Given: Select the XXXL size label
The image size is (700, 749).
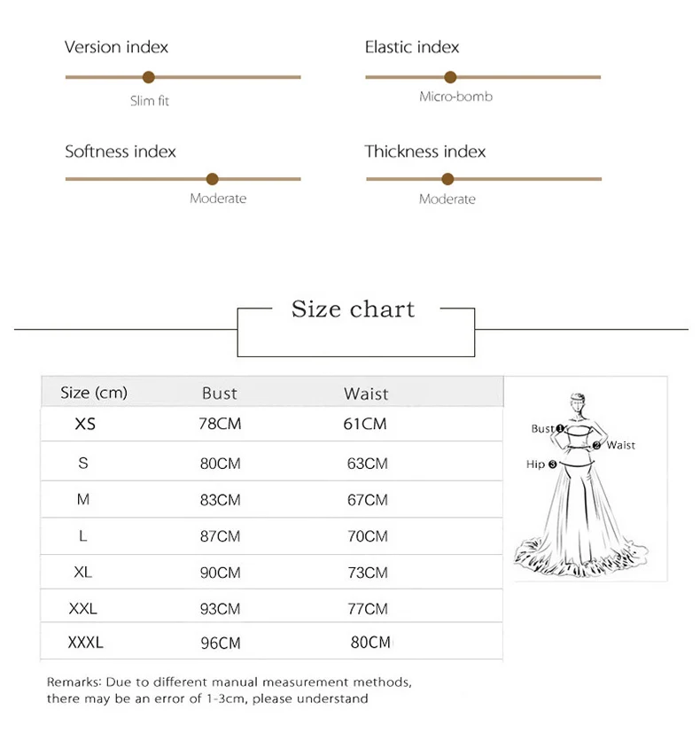Looking at the screenshot, I should pos(85,643).
